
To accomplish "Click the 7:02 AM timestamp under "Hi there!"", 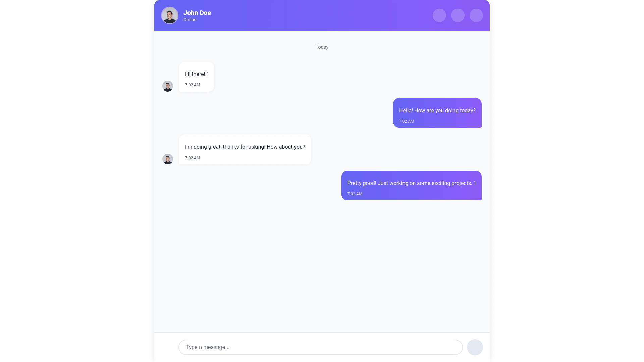I will 193,85.
